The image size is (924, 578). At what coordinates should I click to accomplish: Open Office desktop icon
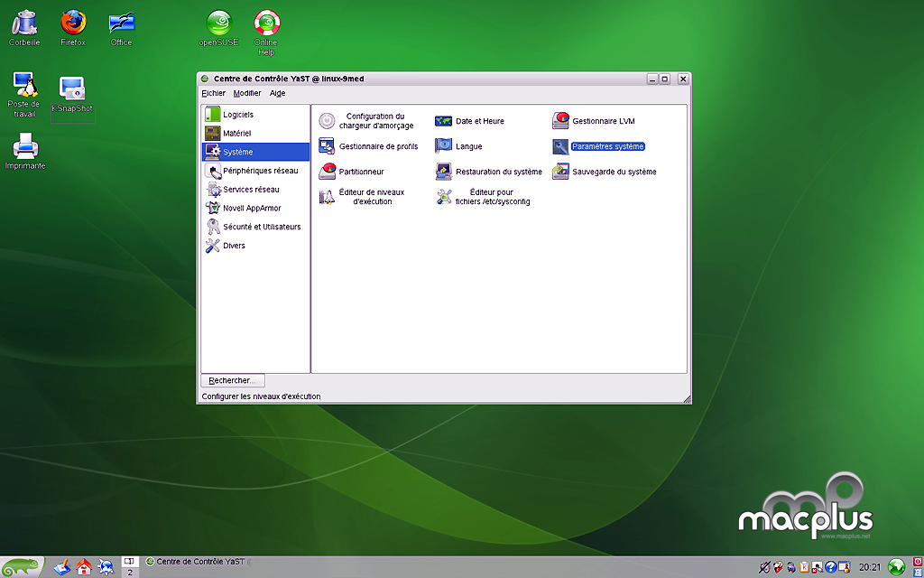tap(122, 28)
